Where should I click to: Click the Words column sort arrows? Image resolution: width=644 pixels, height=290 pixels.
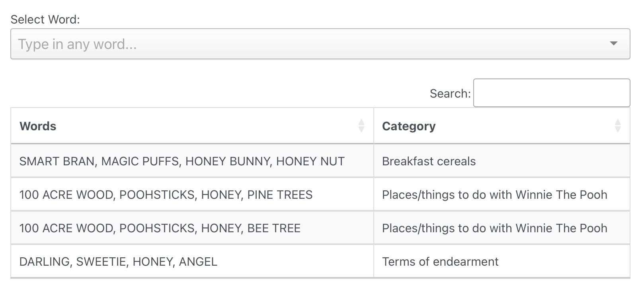click(x=361, y=126)
